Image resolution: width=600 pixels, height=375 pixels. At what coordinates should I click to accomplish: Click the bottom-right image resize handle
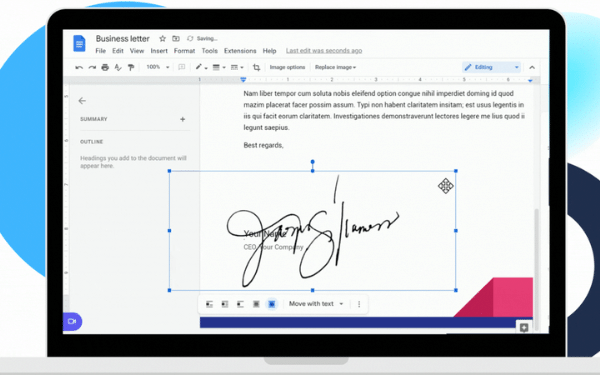pyautogui.click(x=456, y=290)
